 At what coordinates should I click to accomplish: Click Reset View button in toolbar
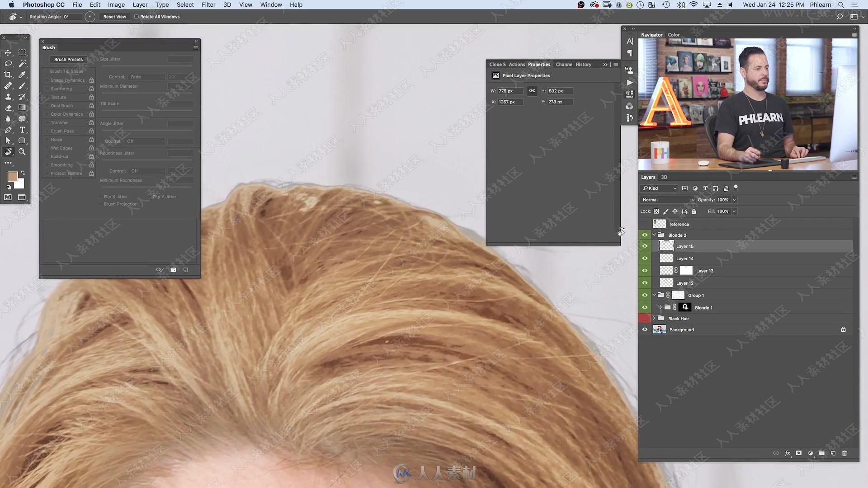click(x=114, y=17)
